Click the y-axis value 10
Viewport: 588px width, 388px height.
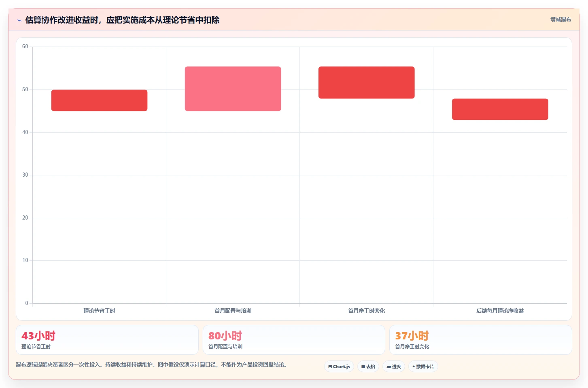pyautogui.click(x=25, y=260)
